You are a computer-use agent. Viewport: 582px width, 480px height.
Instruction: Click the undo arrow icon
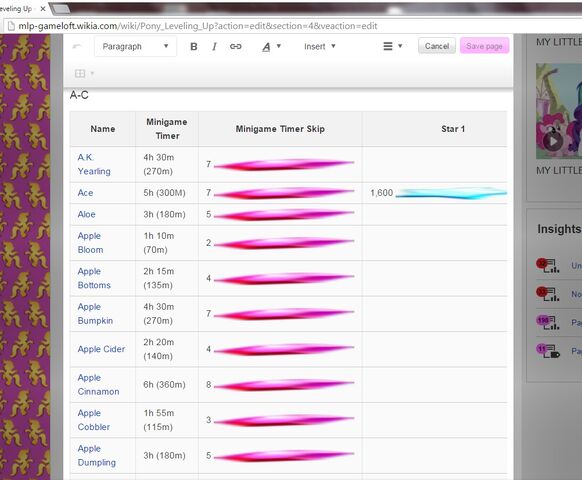[77, 46]
